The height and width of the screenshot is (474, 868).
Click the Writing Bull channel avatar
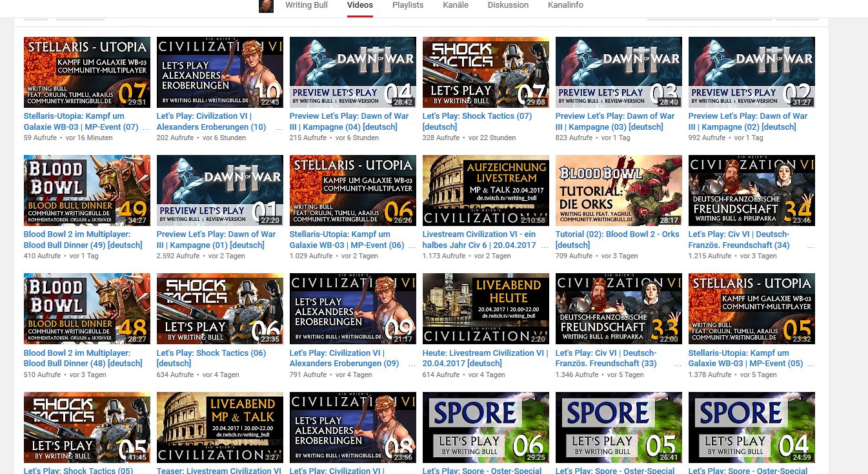tap(266, 6)
